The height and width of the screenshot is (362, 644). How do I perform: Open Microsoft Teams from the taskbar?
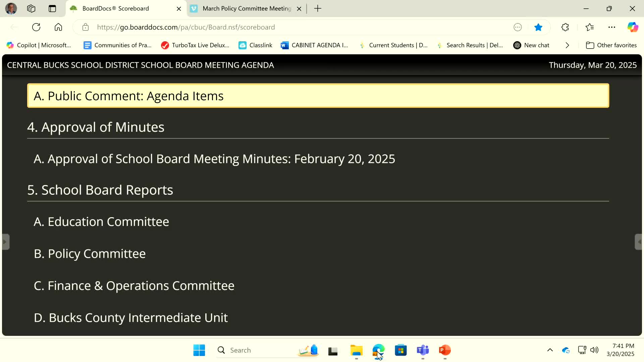tap(423, 350)
